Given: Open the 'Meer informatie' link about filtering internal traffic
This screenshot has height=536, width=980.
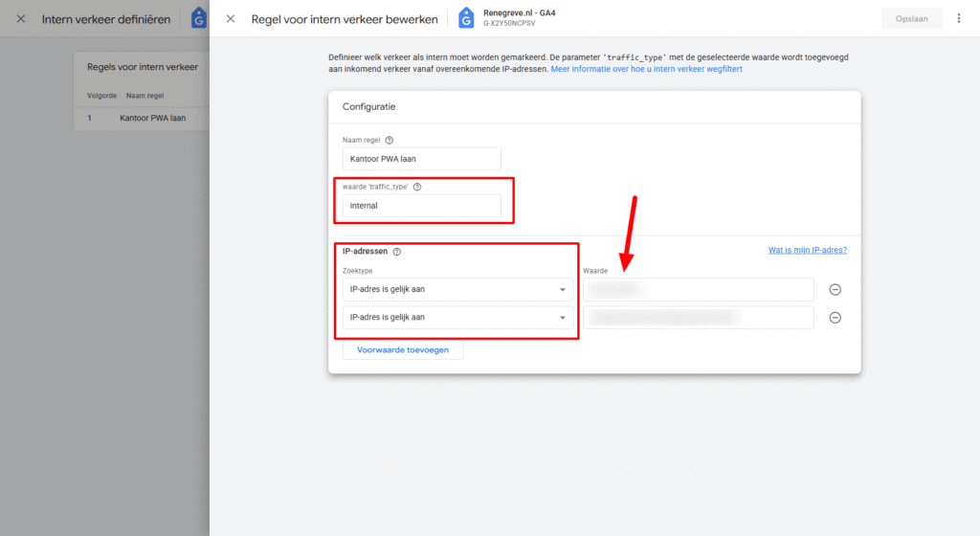Looking at the screenshot, I should (x=646, y=69).
